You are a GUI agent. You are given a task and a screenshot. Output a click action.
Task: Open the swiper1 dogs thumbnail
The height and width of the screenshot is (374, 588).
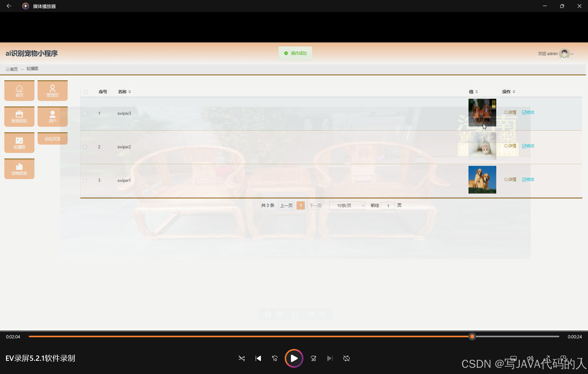pyautogui.click(x=482, y=180)
